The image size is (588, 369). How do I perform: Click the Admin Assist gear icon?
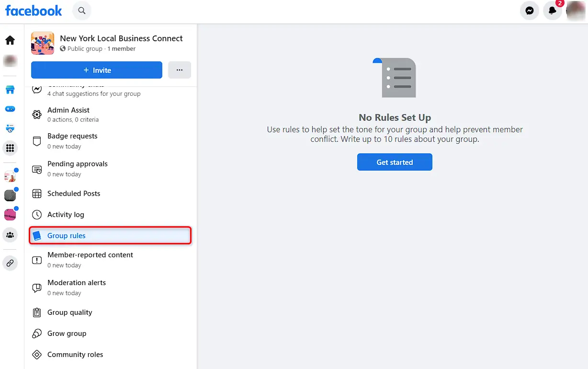pyautogui.click(x=37, y=115)
